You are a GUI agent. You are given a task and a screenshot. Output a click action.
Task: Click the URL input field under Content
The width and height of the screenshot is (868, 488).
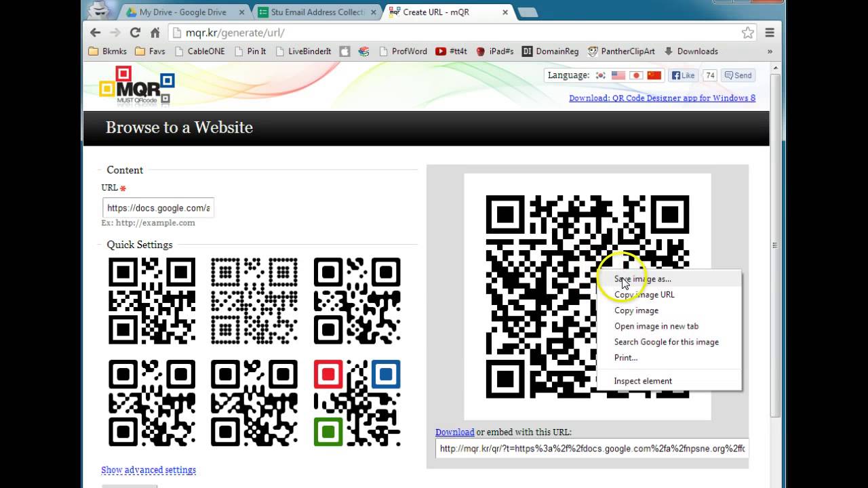pyautogui.click(x=158, y=208)
